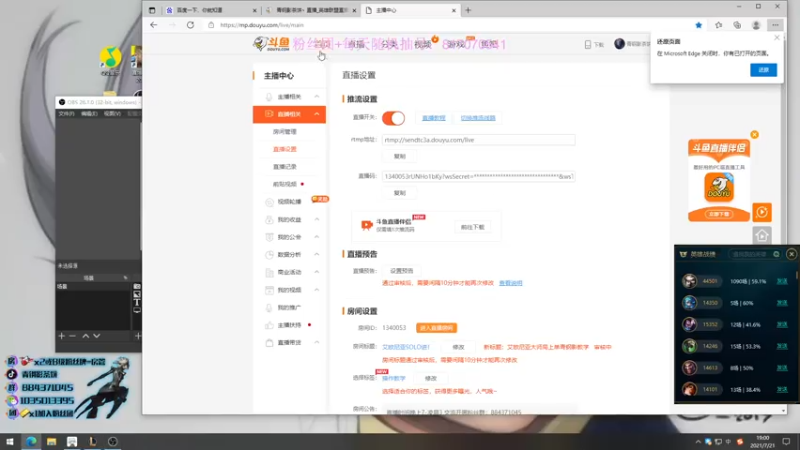Expand the last sidebar section chevron below 主播扶持
The image size is (800, 450).
click(317, 342)
